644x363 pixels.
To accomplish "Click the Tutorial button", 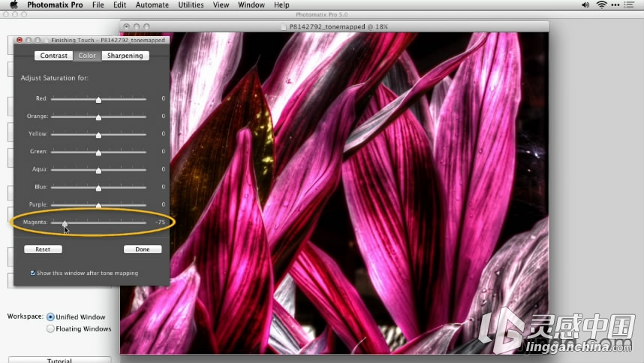I will [x=59, y=360].
